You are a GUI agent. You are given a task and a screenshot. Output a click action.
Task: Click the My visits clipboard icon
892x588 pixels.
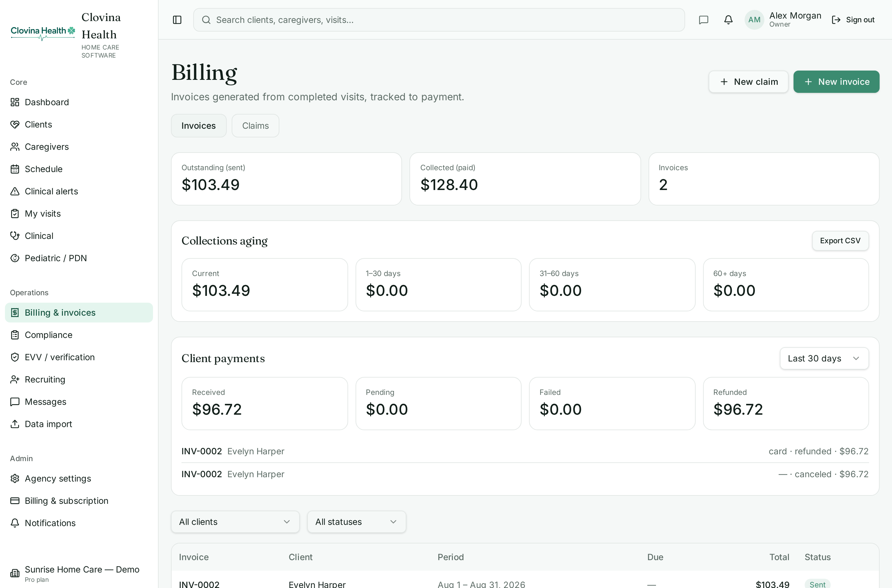(x=15, y=213)
